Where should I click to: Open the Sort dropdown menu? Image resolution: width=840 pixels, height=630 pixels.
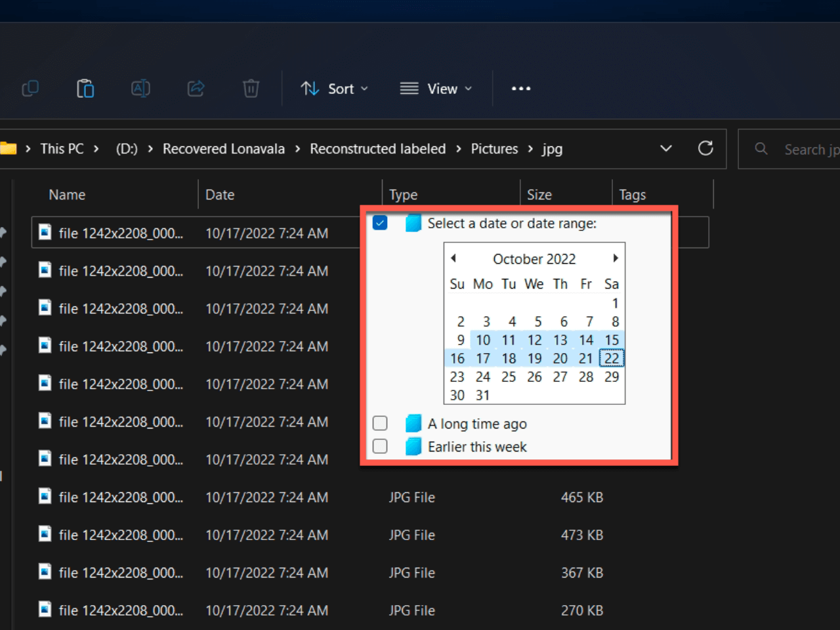[335, 89]
